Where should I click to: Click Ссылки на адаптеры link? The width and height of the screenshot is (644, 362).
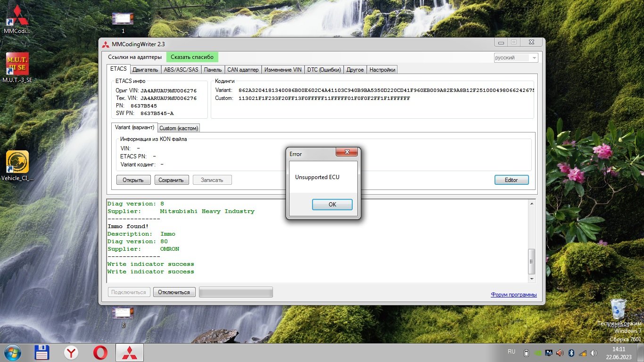pos(135,57)
